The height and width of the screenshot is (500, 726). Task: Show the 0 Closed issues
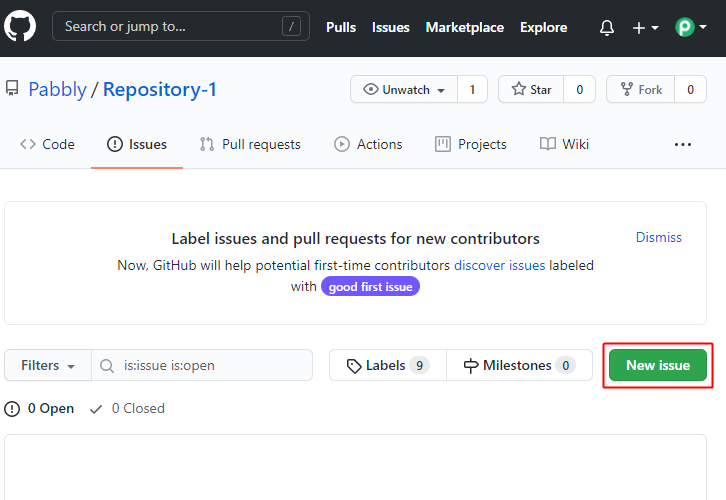pyautogui.click(x=127, y=409)
